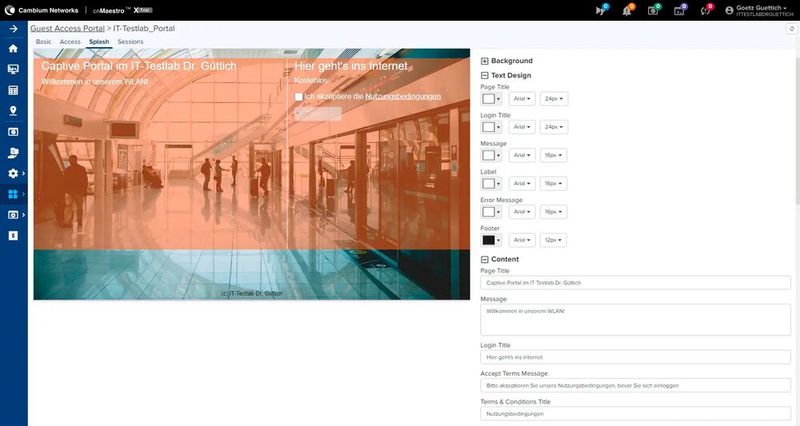Follow the Guest Access Portal breadcrumb link
Screen dimensions: 800x426
coord(67,29)
